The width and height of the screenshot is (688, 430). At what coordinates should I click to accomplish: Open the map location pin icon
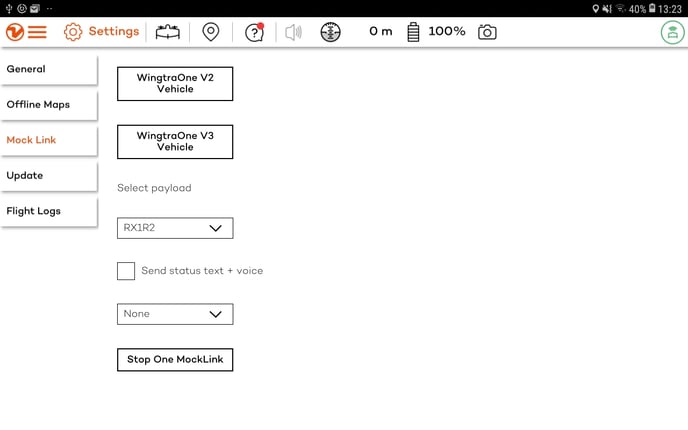[x=211, y=32]
